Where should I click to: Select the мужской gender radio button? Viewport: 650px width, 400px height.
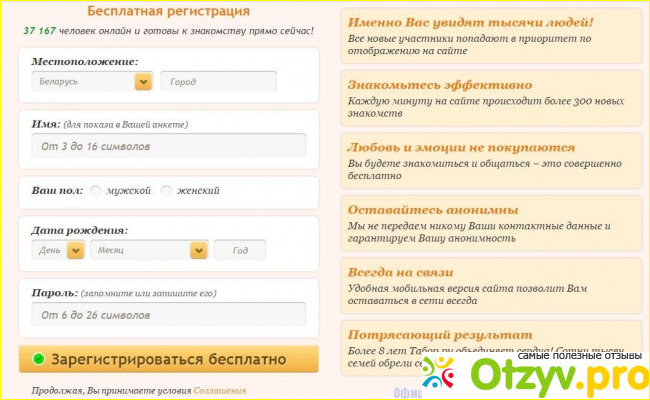click(96, 190)
